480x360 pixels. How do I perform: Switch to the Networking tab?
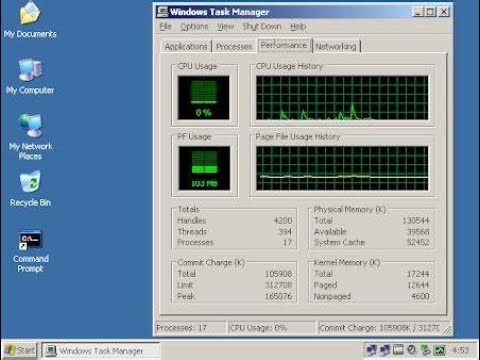point(336,46)
